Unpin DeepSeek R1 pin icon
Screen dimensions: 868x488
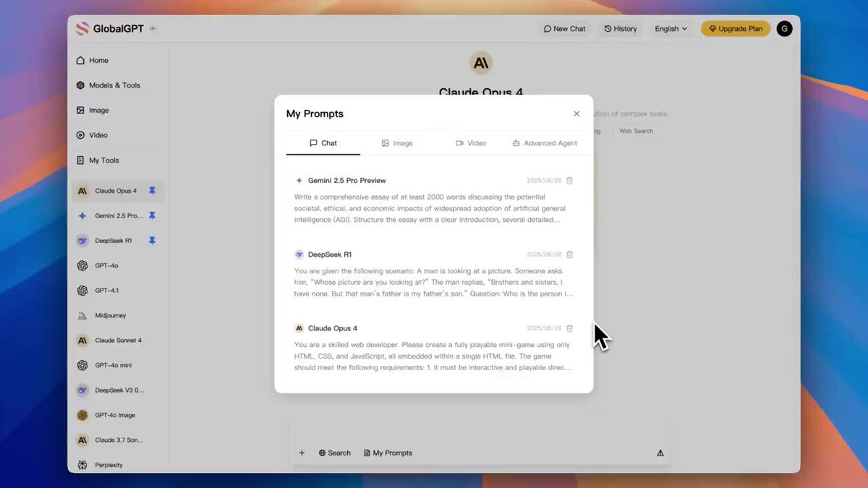152,241
